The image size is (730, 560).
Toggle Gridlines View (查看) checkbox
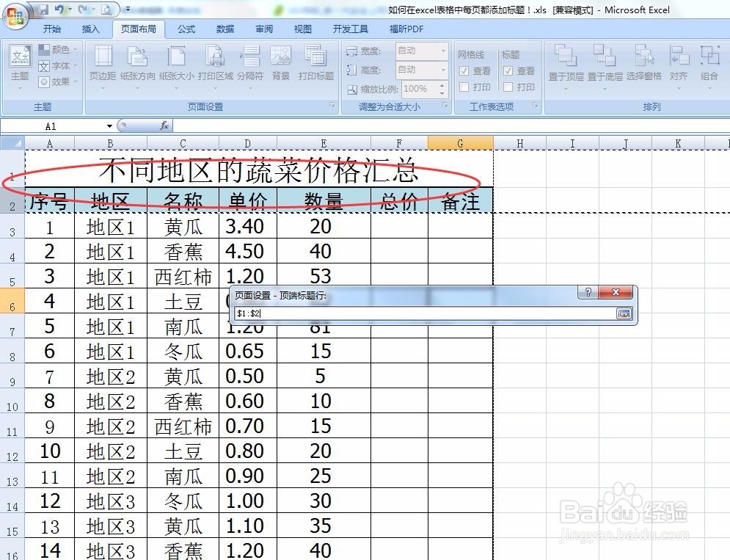pos(464,70)
